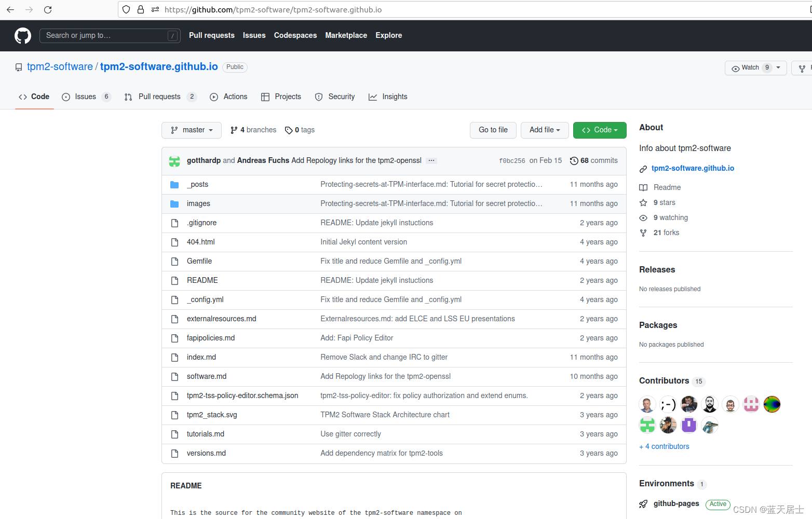Click the Watch button
This screenshot has width=812, height=519.
pos(755,68)
